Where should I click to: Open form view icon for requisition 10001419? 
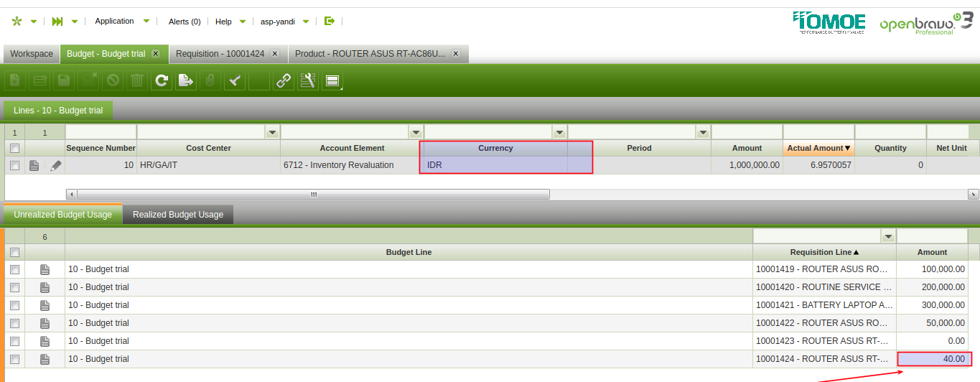point(45,269)
